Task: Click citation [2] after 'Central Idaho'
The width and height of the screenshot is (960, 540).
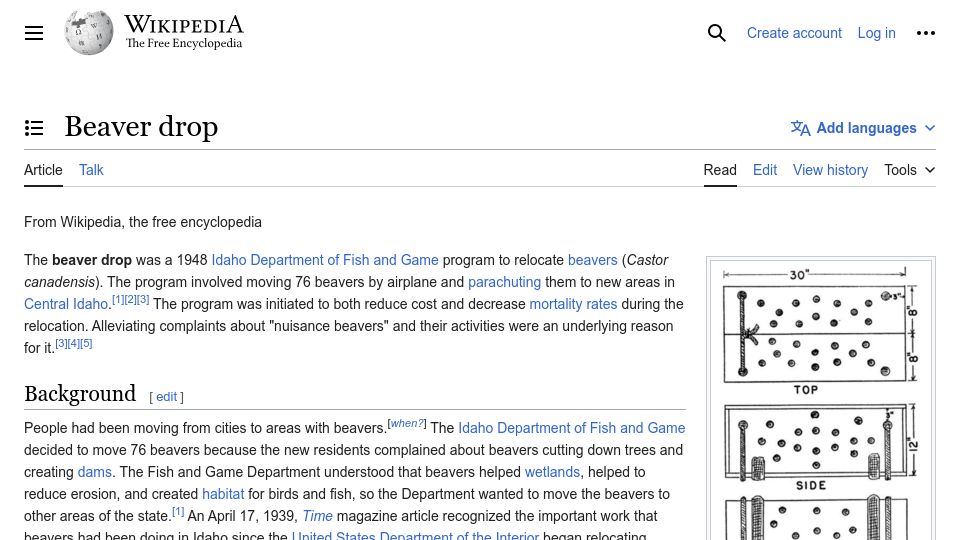Action: (x=130, y=299)
